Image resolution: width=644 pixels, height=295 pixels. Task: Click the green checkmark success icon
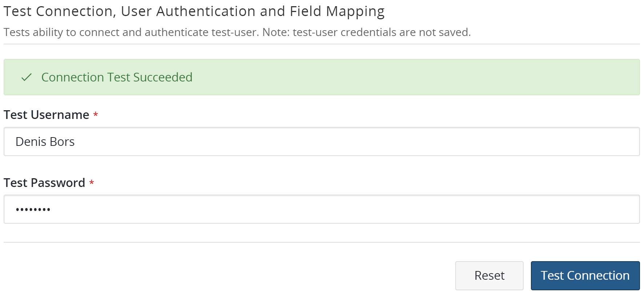27,77
